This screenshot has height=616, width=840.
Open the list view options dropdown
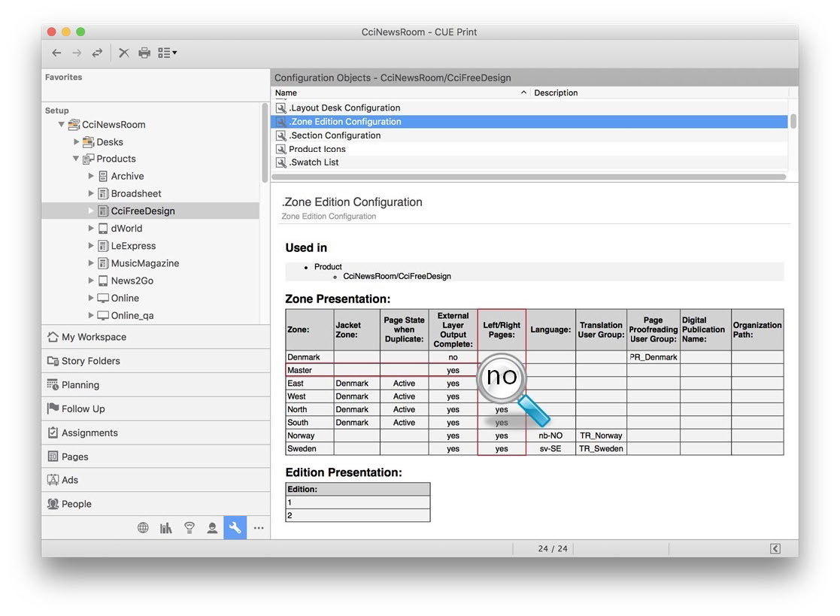(167, 53)
